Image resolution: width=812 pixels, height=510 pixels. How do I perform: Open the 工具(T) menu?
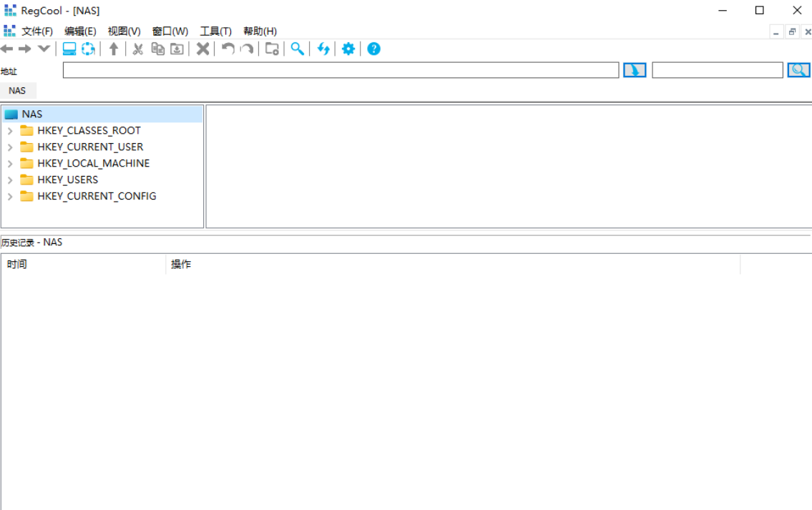pos(215,31)
